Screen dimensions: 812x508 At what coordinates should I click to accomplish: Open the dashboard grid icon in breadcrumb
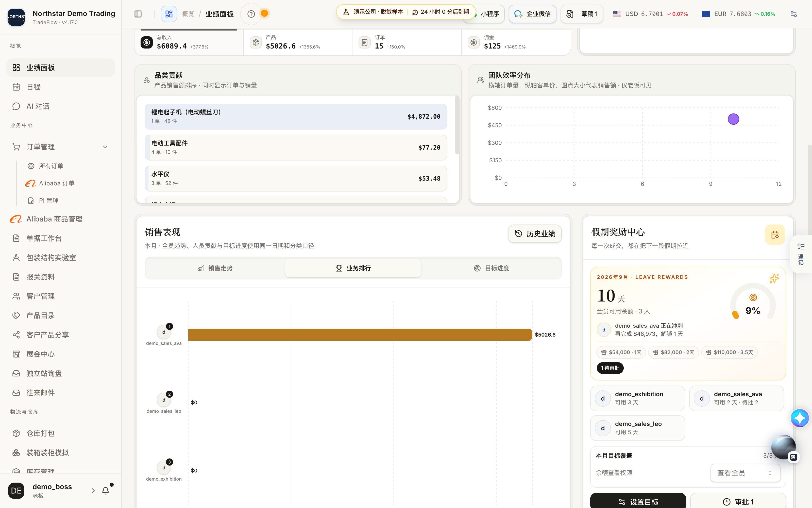[169, 14]
